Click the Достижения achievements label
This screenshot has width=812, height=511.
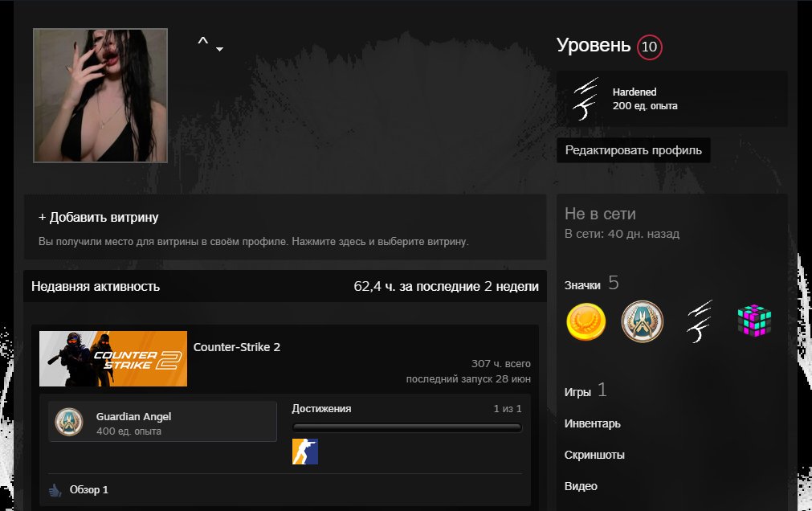coord(321,408)
